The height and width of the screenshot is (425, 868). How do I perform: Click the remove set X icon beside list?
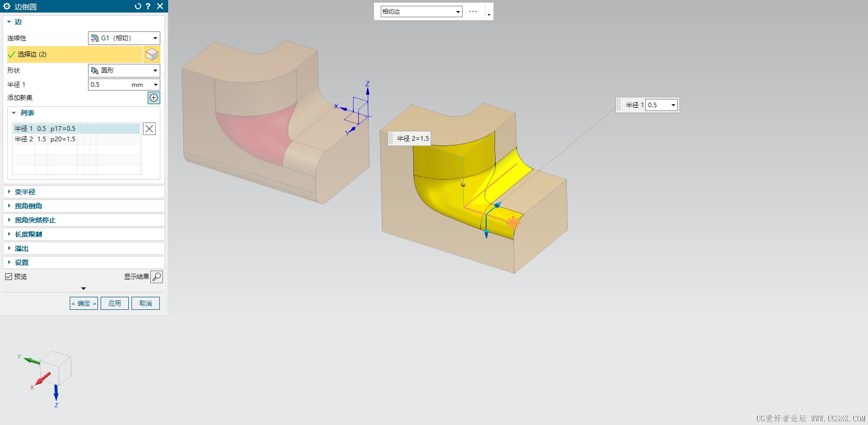pos(149,129)
